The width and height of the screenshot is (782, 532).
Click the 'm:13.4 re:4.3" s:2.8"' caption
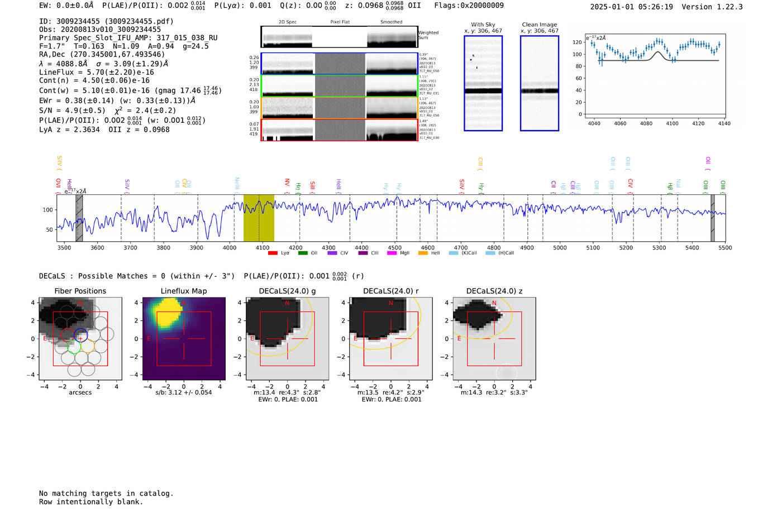[287, 392]
